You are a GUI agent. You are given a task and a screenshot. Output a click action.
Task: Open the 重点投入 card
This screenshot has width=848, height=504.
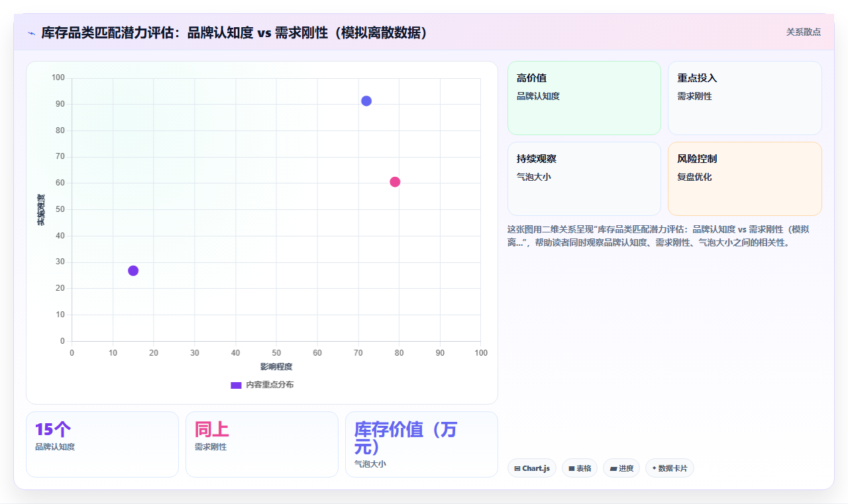click(x=745, y=98)
